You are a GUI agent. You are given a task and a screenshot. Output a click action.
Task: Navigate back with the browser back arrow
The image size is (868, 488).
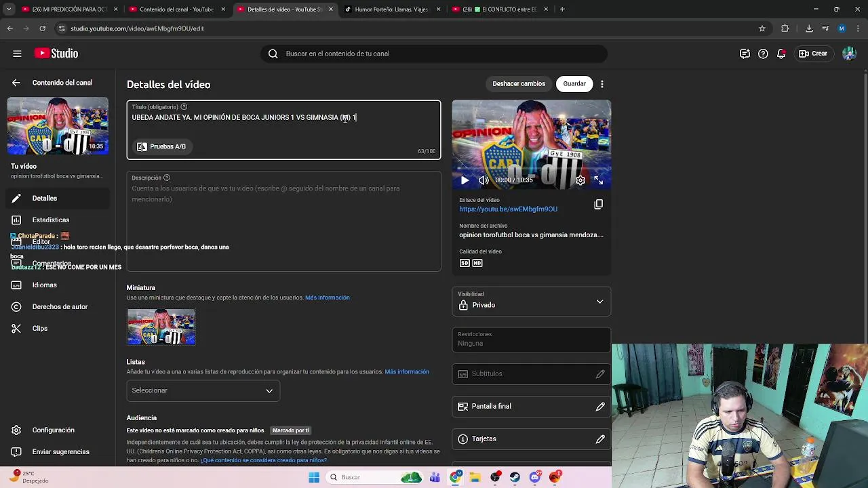(9, 28)
